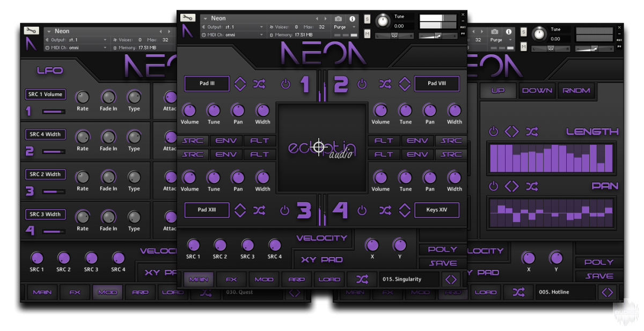Open LOAD tab in center window
Viewport: 644px width, 331px height.
(x=330, y=279)
